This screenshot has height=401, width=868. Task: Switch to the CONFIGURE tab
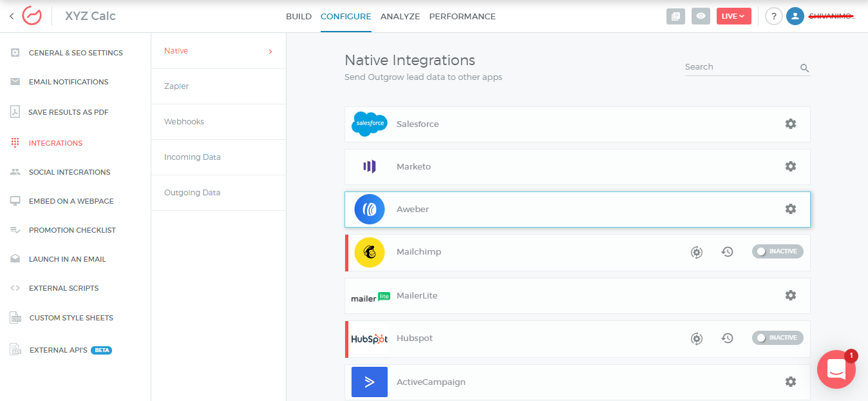click(x=346, y=17)
